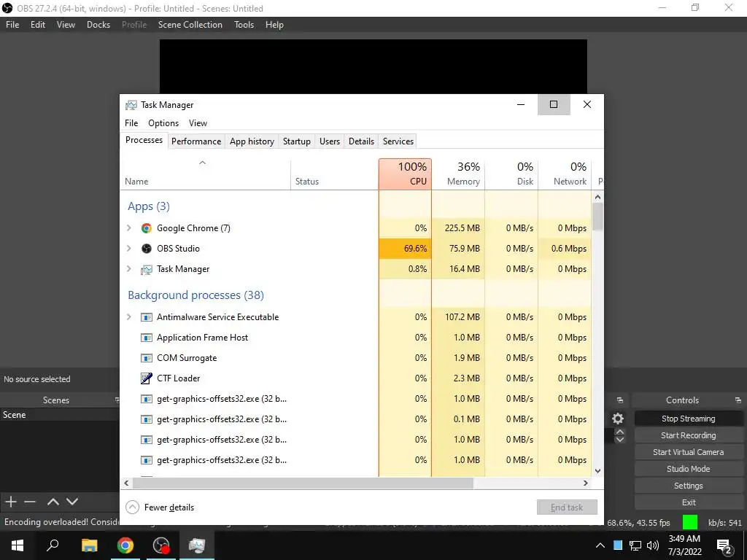This screenshot has height=560, width=747.
Task: Click OBS Studio's 69.6% CPU value
Action: (x=406, y=249)
